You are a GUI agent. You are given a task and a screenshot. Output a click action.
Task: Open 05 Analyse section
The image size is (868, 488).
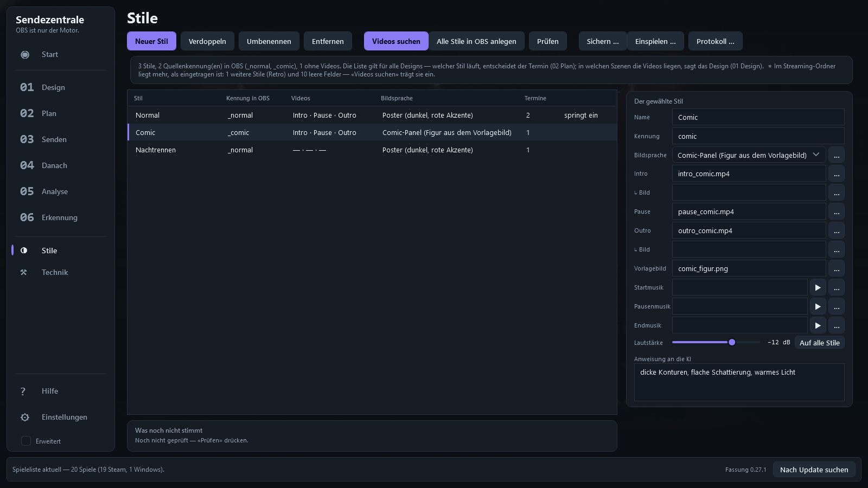point(61,191)
